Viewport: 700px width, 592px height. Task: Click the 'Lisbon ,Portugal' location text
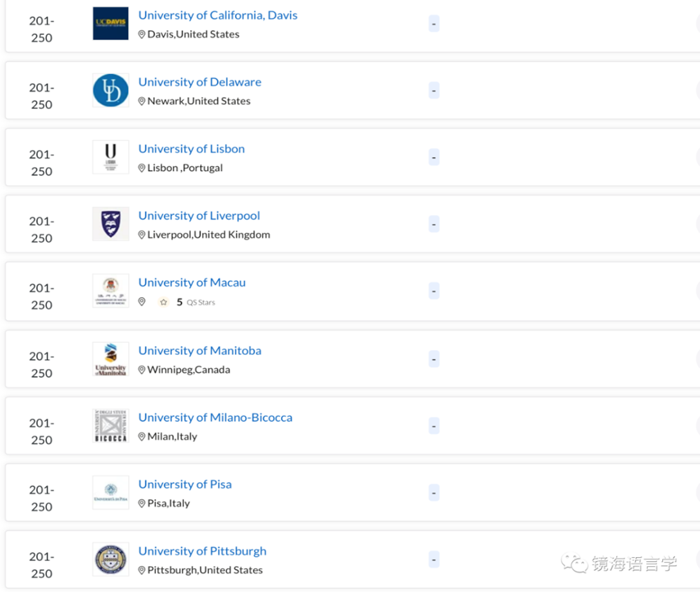pyautogui.click(x=185, y=168)
